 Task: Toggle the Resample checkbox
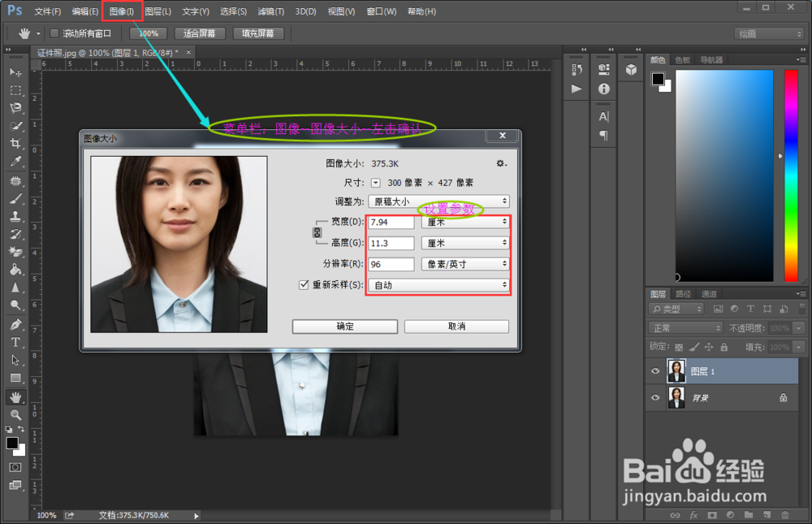tap(304, 284)
